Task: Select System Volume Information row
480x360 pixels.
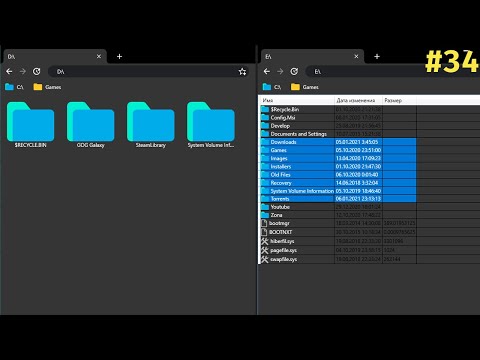Action: click(338, 191)
